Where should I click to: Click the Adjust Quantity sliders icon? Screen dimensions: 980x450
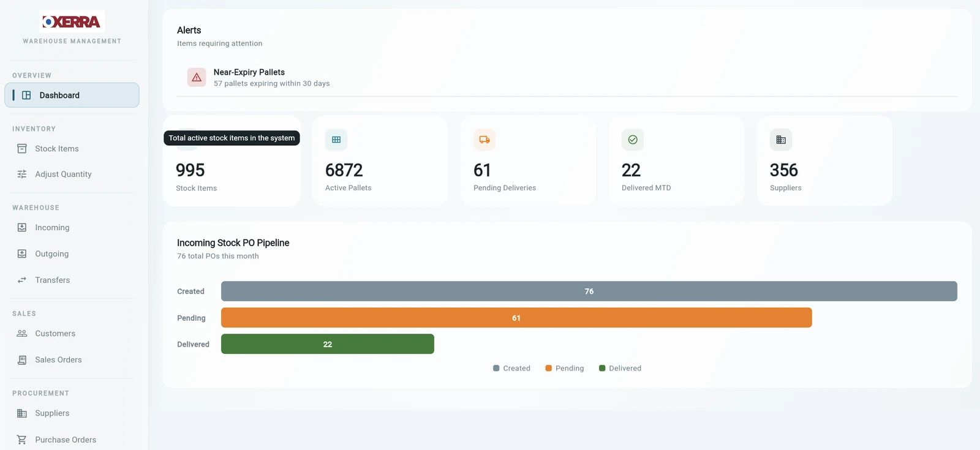pos(22,174)
